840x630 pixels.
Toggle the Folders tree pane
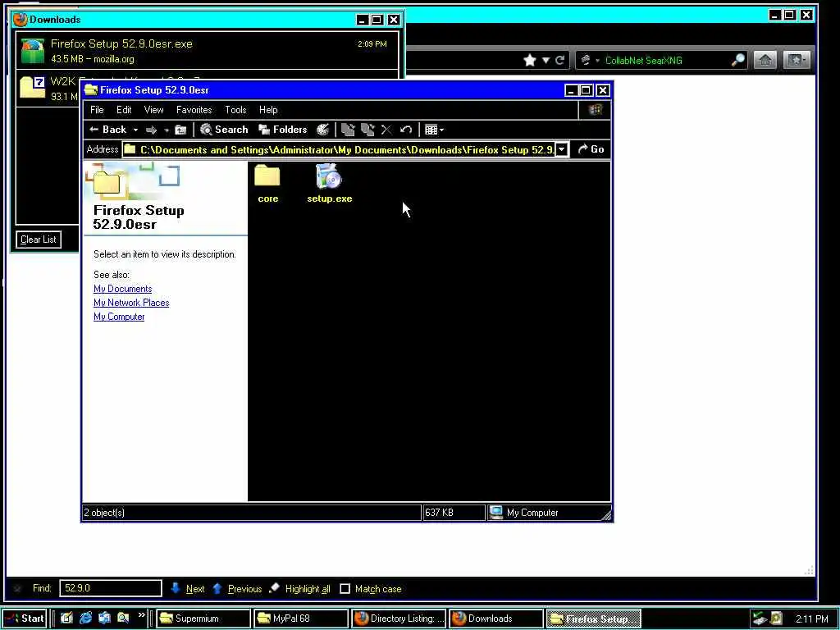pyautogui.click(x=282, y=130)
